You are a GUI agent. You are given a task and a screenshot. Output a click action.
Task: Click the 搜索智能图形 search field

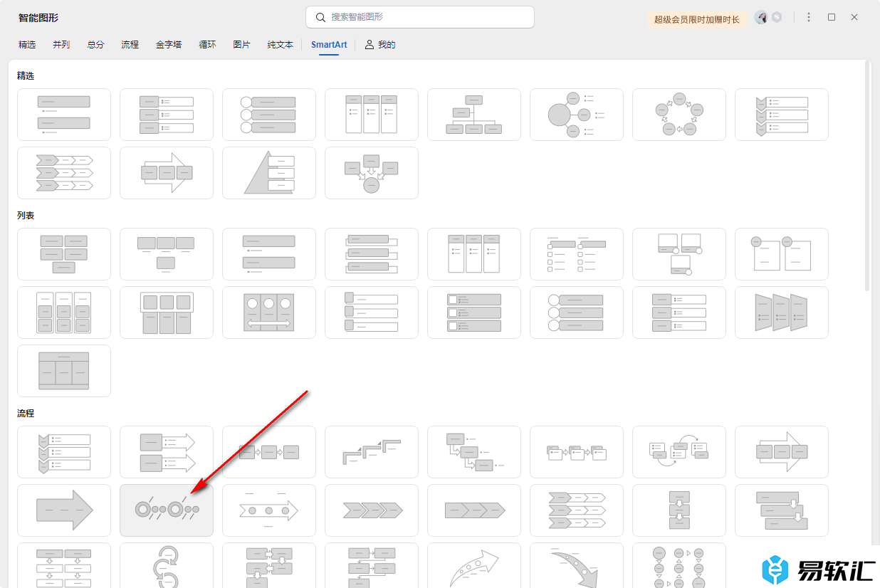tap(420, 17)
